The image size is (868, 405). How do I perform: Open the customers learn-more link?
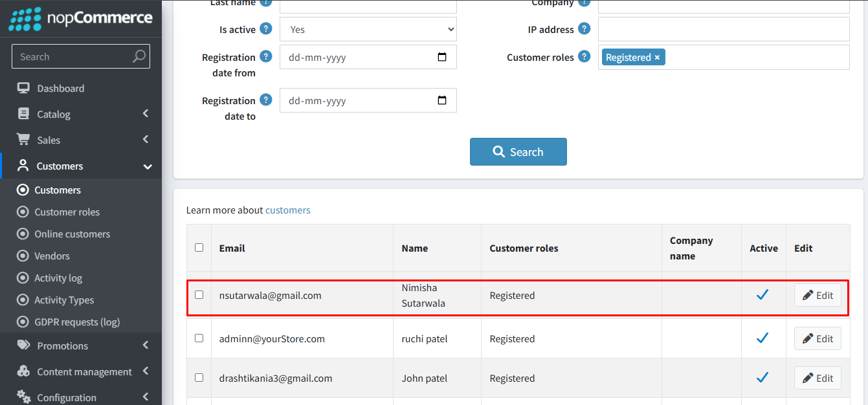coord(287,210)
